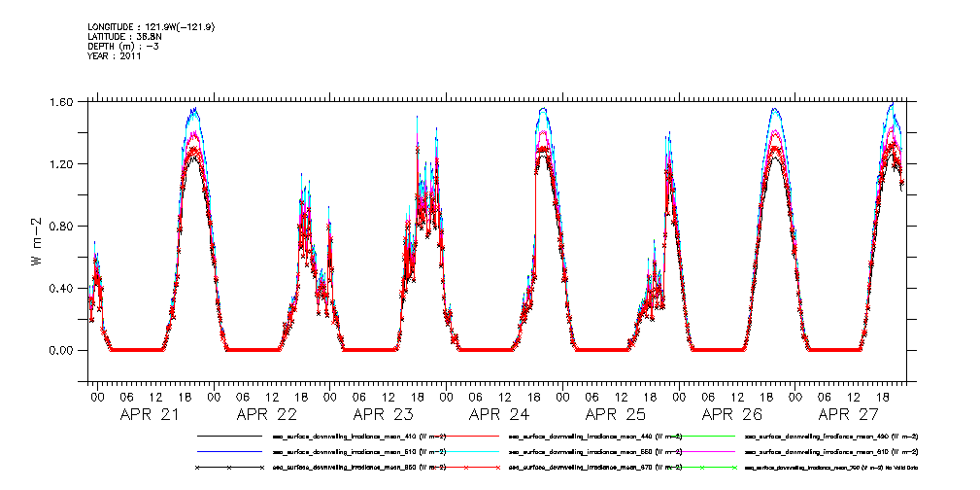Viewport: 980px width, 490px height.
Task: Click the irradiance_mean_670 legend label
Action: tap(595, 468)
